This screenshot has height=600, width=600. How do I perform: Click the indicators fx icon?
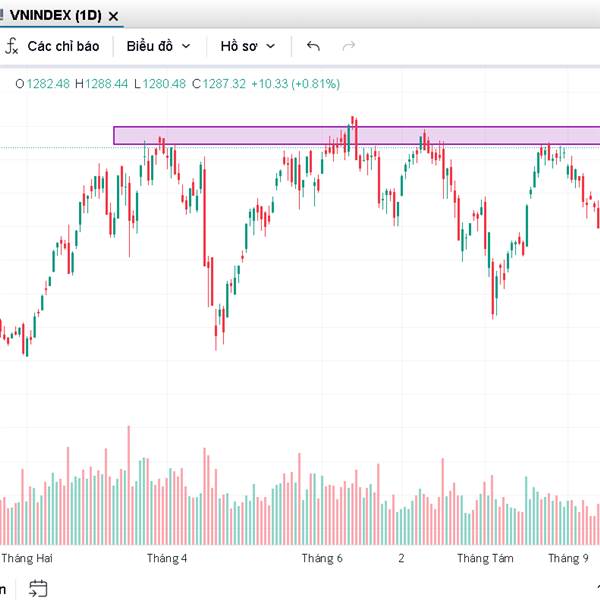(x=13, y=46)
